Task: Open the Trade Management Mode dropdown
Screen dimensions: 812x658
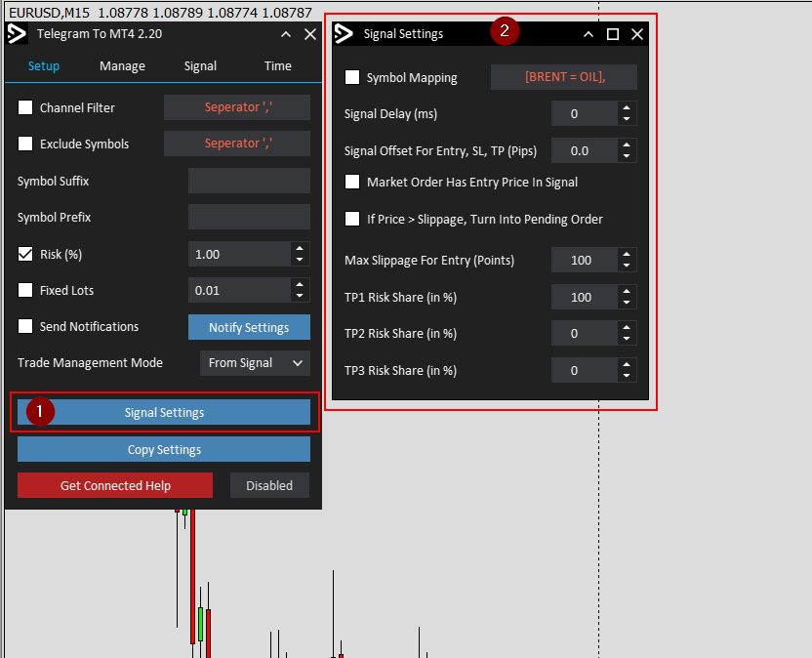Action: click(255, 363)
